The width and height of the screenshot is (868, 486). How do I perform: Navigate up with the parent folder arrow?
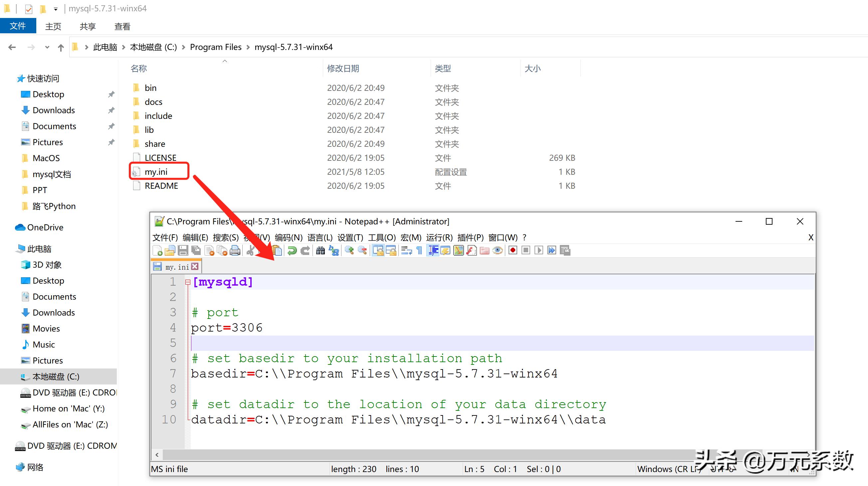coord(61,47)
